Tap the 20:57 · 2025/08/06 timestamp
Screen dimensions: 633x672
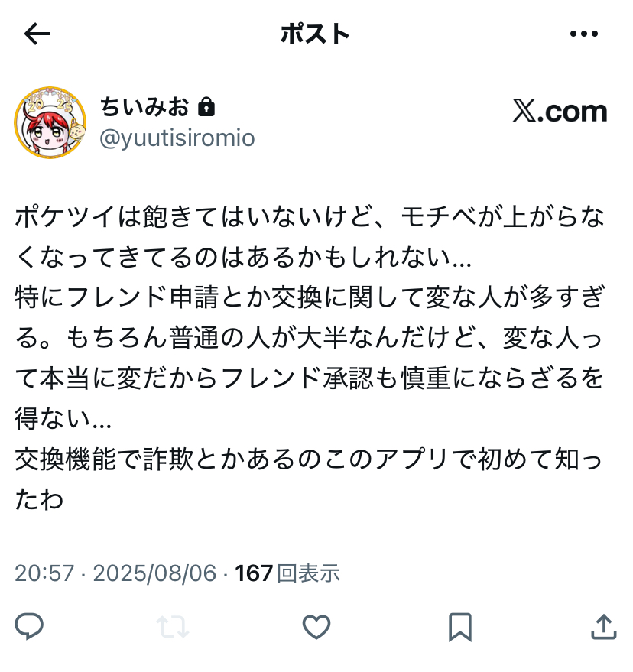click(x=115, y=573)
